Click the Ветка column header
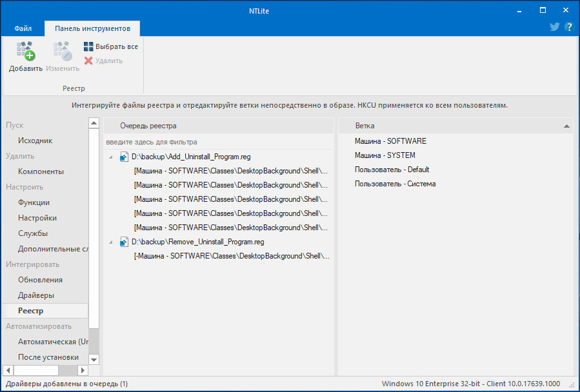 pyautogui.click(x=455, y=126)
